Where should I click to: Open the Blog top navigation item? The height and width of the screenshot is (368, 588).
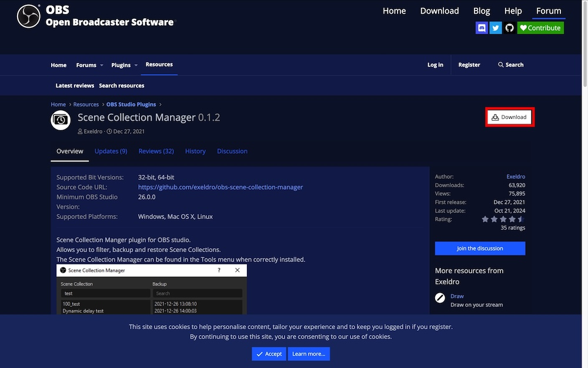point(482,11)
